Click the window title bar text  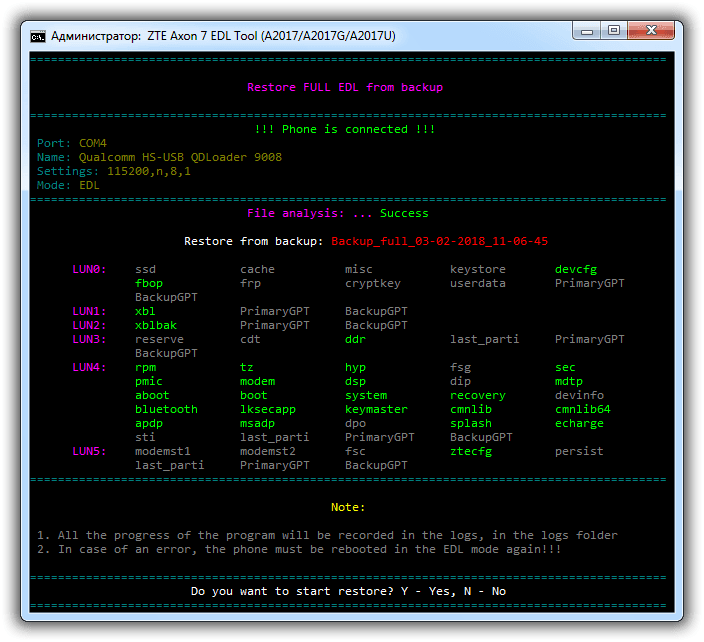pos(223,36)
